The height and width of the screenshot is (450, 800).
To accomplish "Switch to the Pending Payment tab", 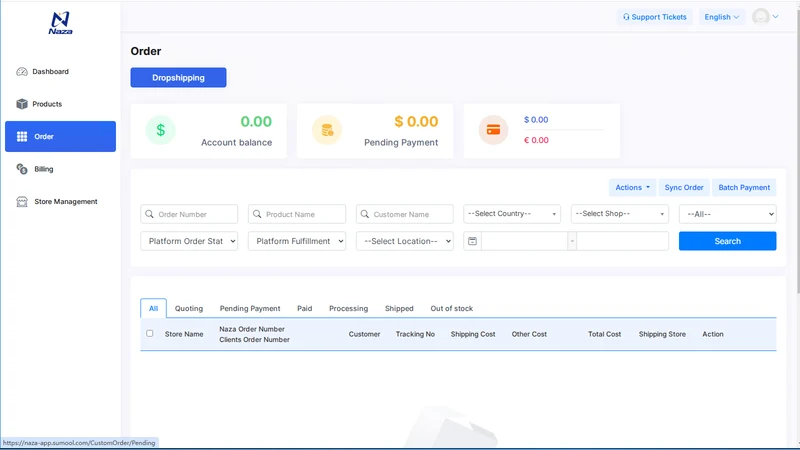I will [250, 308].
